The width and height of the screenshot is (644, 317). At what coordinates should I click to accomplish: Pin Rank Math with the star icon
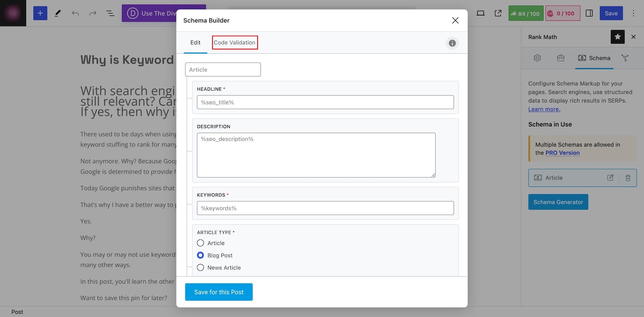618,37
